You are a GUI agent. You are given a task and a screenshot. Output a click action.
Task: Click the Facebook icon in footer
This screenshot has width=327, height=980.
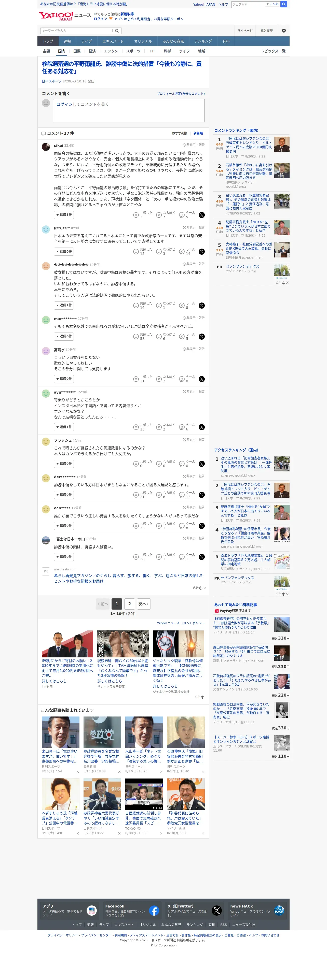[154, 910]
